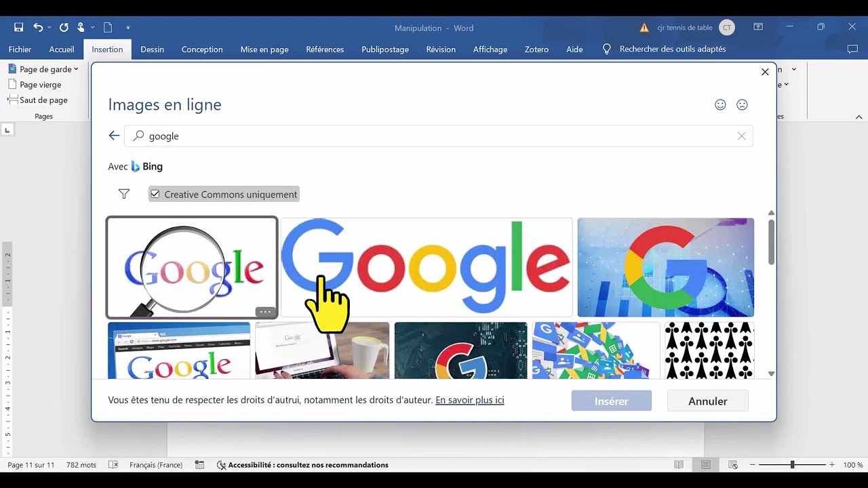Switch to the Accueil tab
The height and width of the screenshot is (488, 868).
tap(62, 49)
